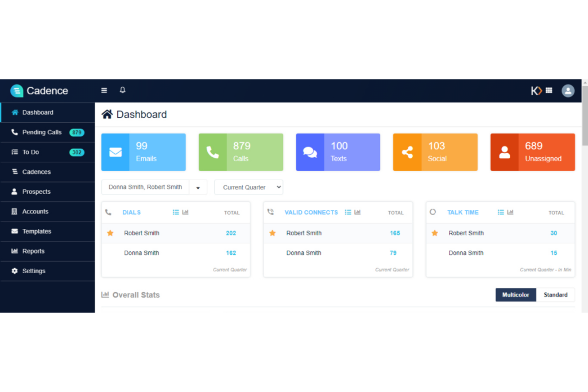Click the user avatar icon

tap(568, 91)
